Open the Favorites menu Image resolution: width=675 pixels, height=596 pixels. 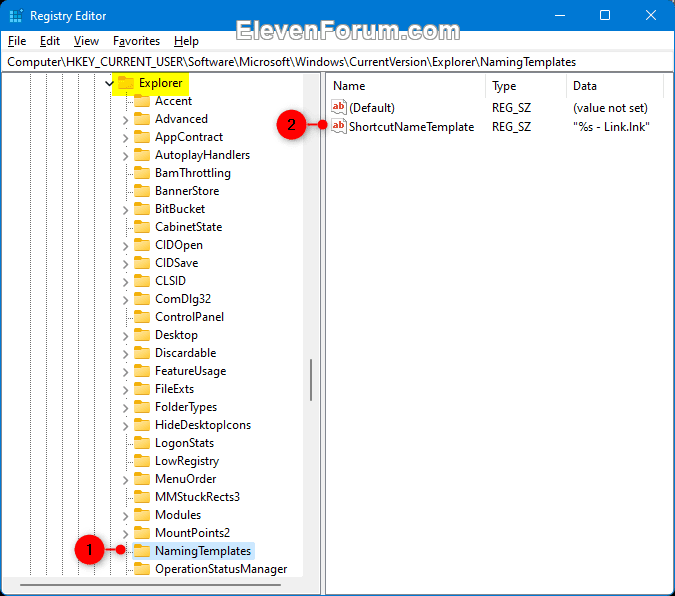coord(136,41)
